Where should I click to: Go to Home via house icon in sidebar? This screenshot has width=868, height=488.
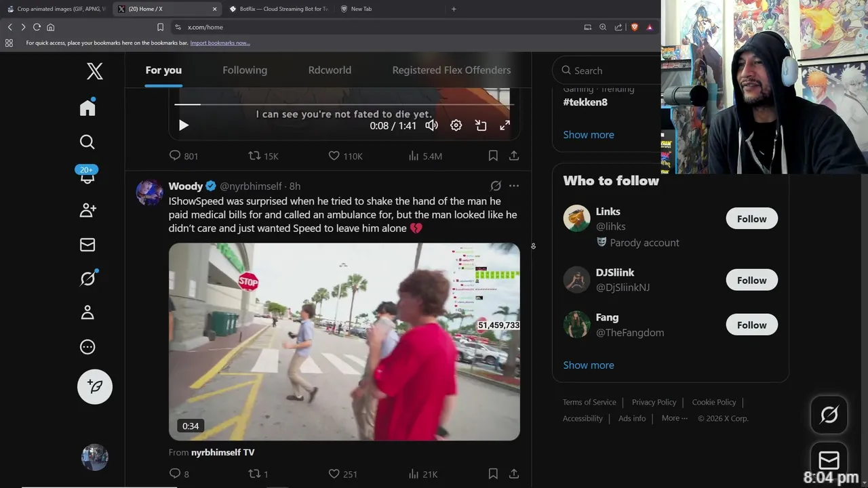pos(87,108)
